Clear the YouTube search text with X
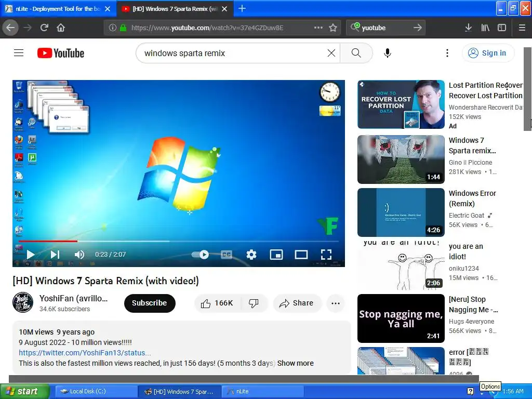Screen dimensions: 532x399 pyautogui.click(x=331, y=53)
